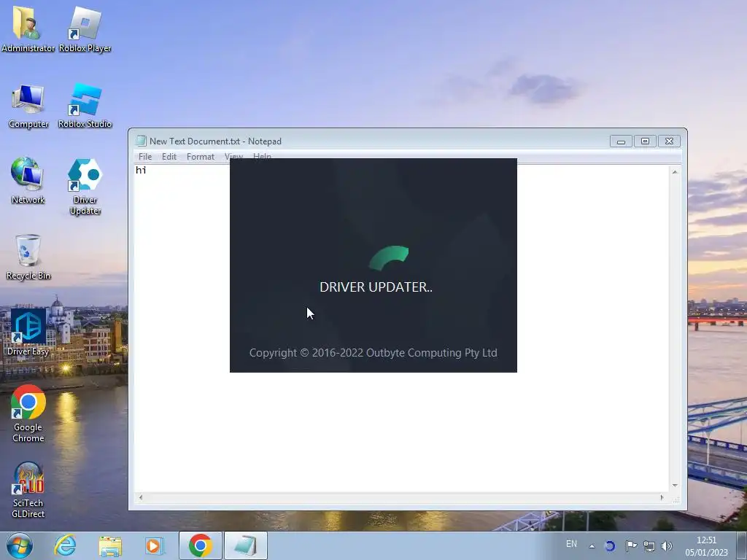This screenshot has height=560, width=747.
Task: Click the volume speaker tray icon
Action: click(x=667, y=546)
